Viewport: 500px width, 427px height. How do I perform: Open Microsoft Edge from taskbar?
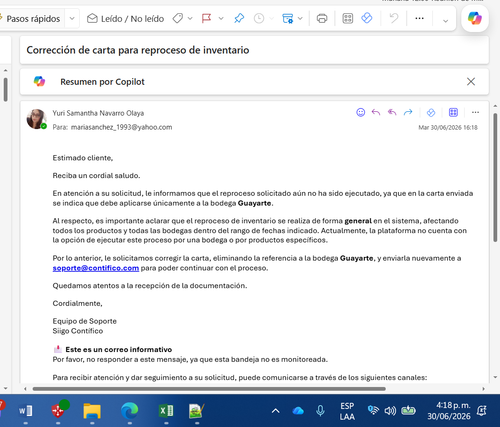(130, 411)
